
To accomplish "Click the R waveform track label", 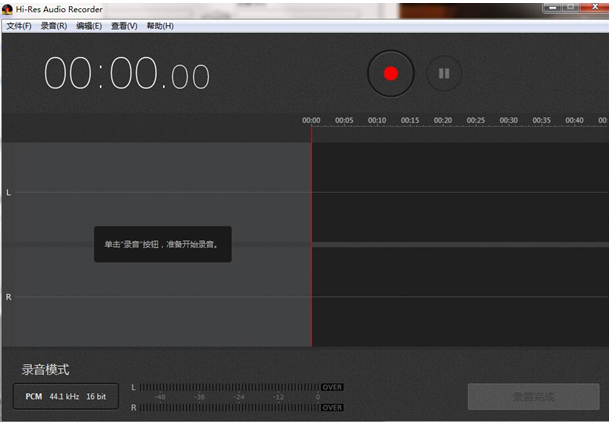I will coord(9,297).
